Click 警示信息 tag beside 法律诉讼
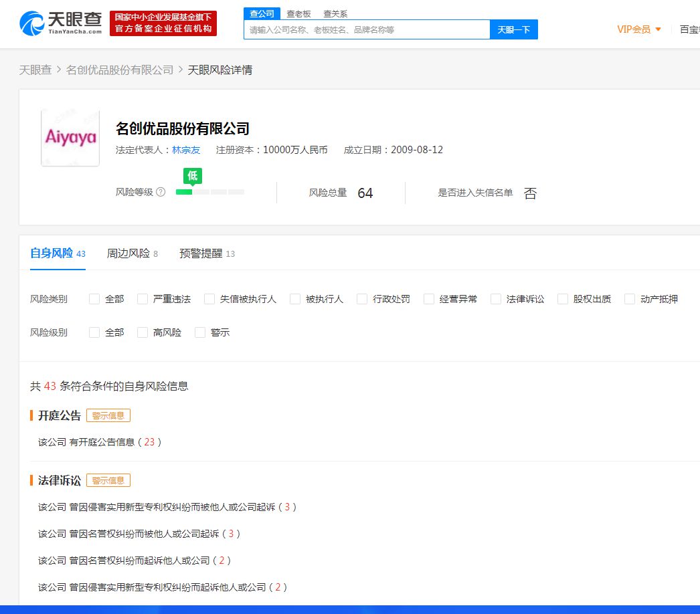 click(x=108, y=481)
